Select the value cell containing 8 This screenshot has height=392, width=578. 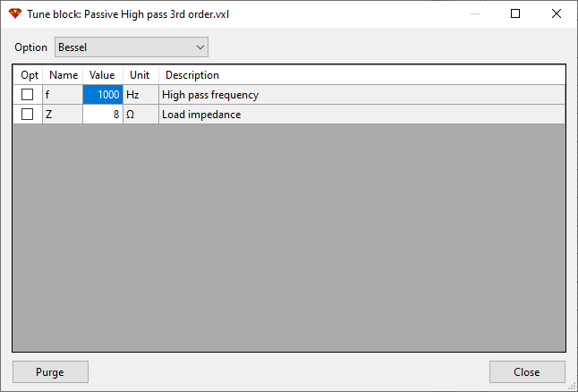[103, 115]
